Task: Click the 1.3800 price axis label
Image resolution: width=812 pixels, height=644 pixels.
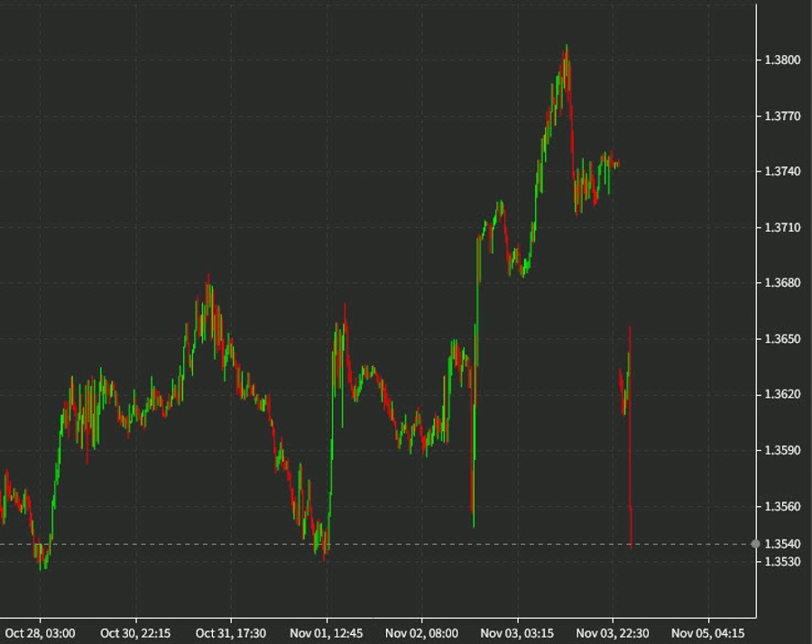Action: pyautogui.click(x=781, y=60)
